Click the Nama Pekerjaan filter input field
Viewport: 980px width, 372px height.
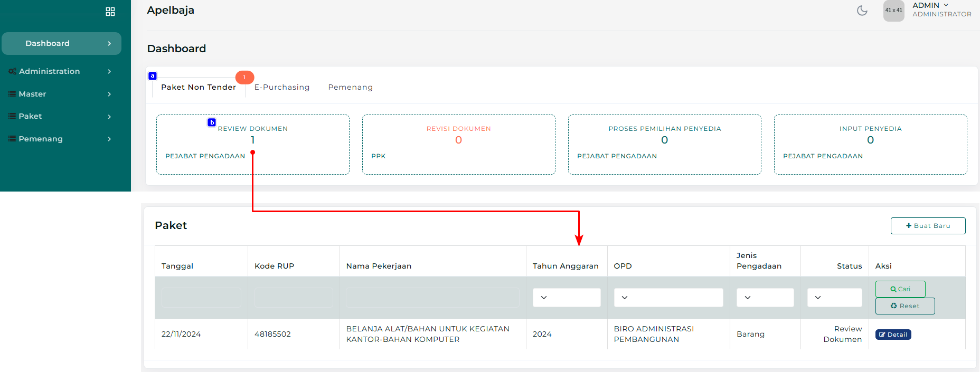432,298
